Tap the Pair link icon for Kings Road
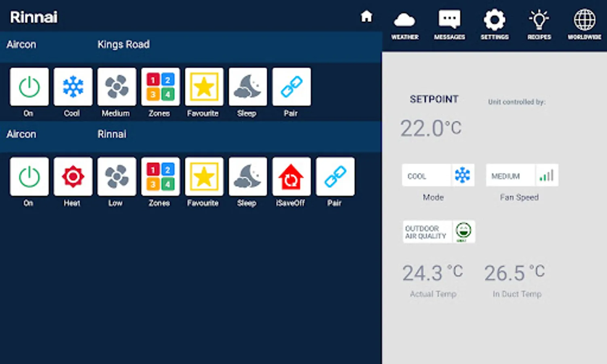The image size is (607, 364). [292, 87]
